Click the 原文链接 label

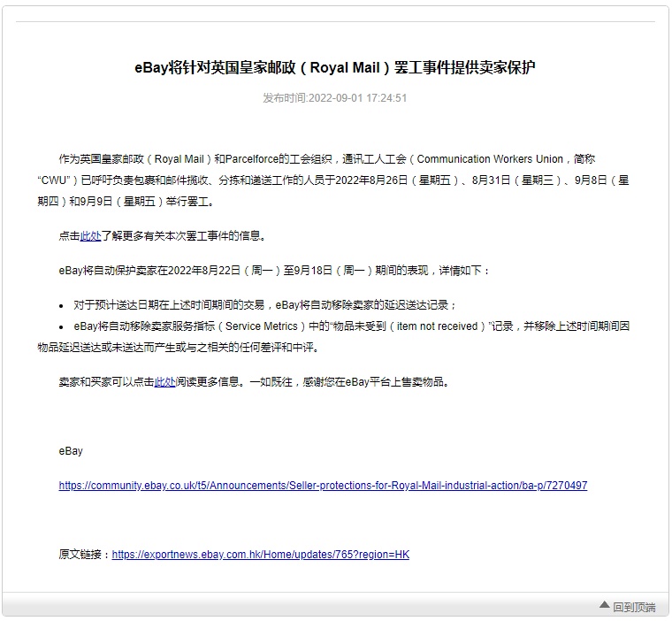tap(84, 555)
